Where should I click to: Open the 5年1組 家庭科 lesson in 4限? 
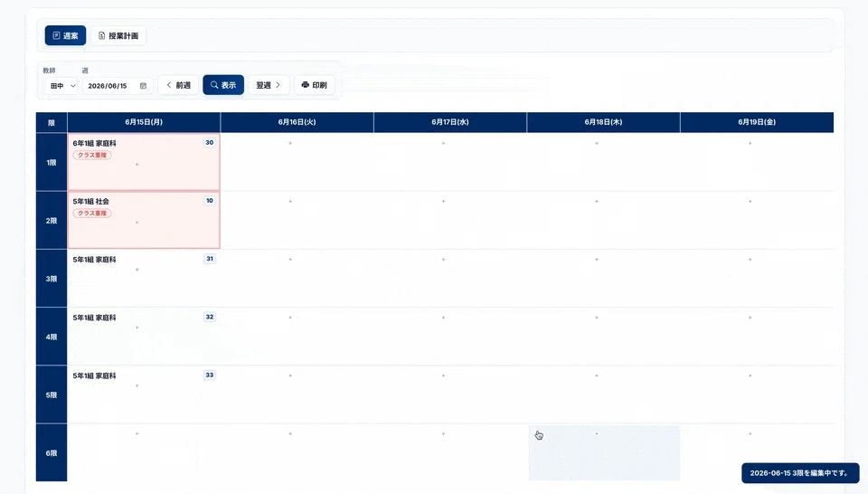95,318
